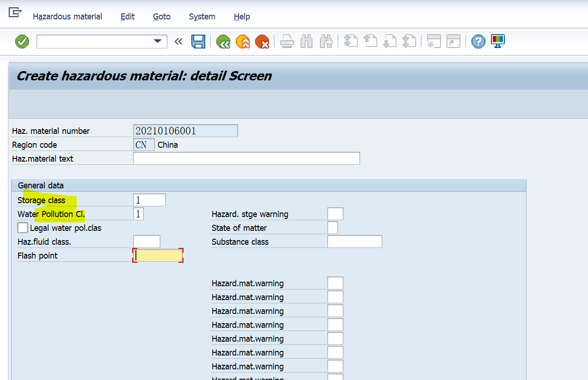Viewport: 588px width, 380px height.
Task: Click the first Hazard.mat.warning input field
Action: [x=335, y=283]
